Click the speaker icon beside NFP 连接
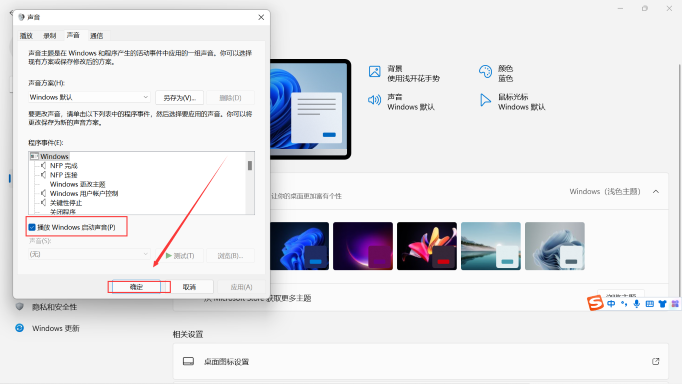The width and height of the screenshot is (682, 384). 43,174
